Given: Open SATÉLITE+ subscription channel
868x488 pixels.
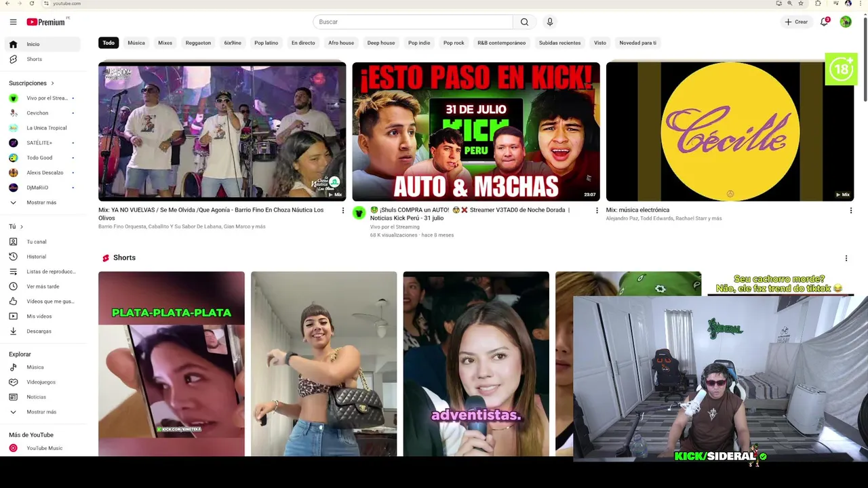Looking at the screenshot, I should tap(42, 143).
